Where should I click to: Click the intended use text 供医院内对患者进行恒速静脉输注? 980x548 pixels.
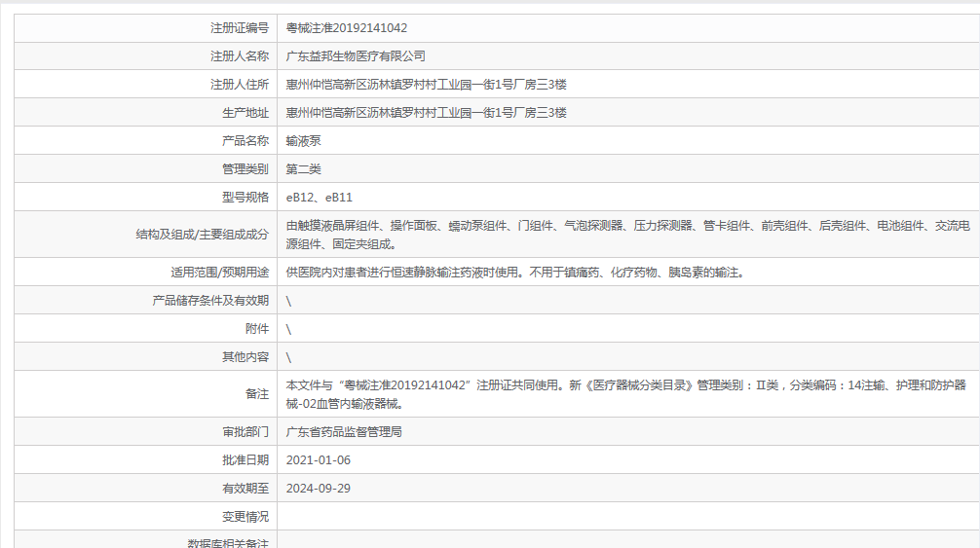pos(516,273)
